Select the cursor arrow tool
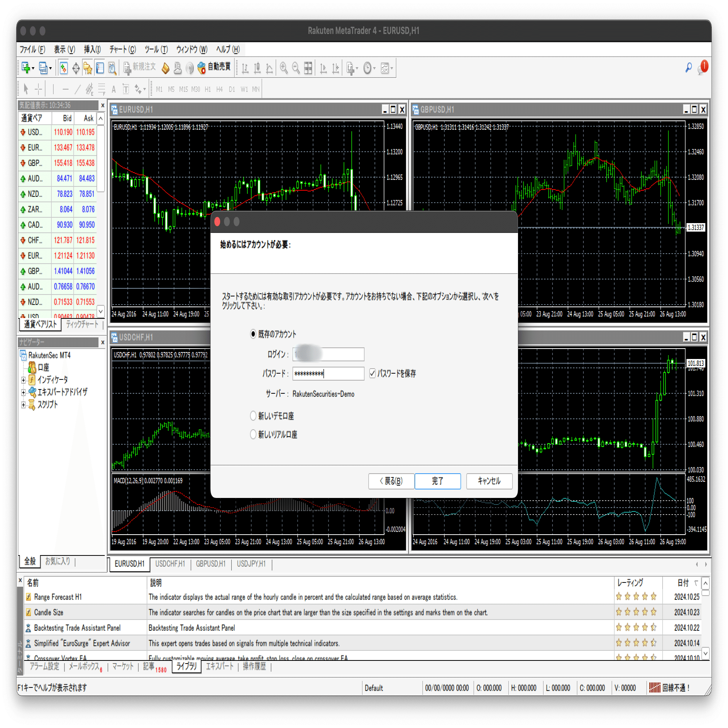The height and width of the screenshot is (728, 728). tap(26, 89)
